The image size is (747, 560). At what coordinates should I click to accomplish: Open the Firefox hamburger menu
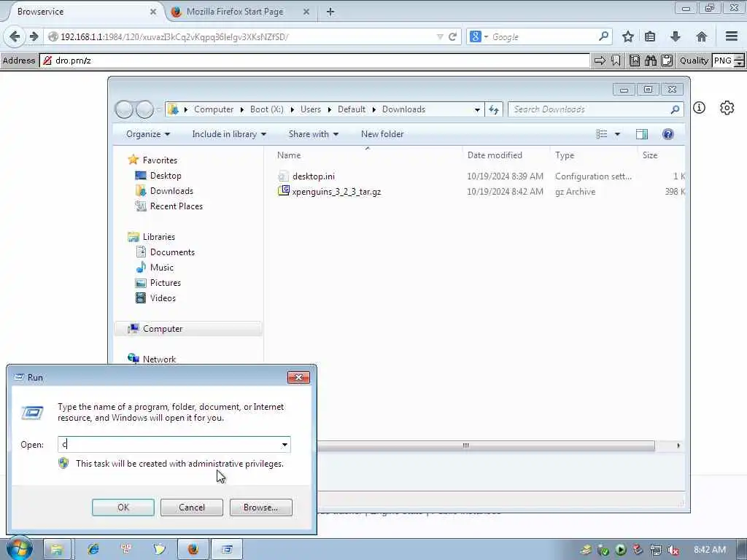tap(731, 36)
